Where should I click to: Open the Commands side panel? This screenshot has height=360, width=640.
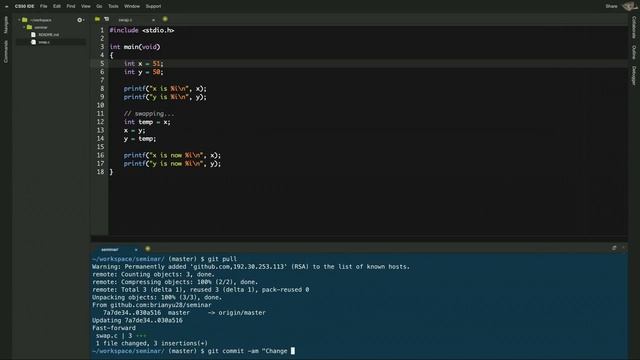(x=6, y=51)
